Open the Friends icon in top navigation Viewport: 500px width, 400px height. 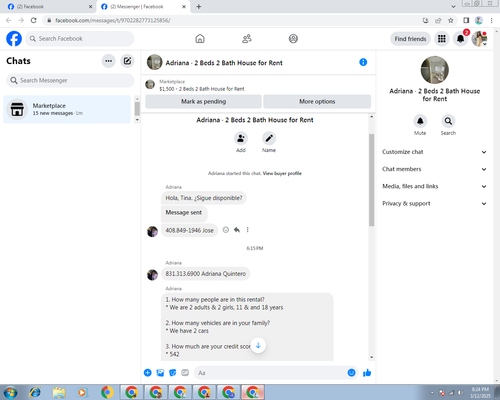tap(247, 39)
